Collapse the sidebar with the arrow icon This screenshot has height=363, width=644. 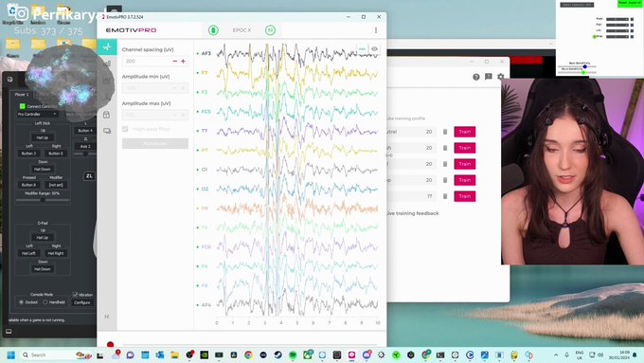pyautogui.click(x=107, y=317)
